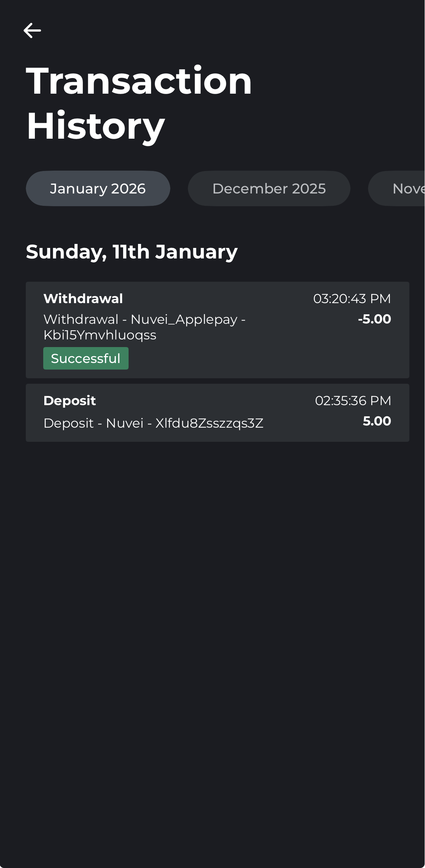
Task: Tap the back arrow icon
Action: [x=32, y=30]
